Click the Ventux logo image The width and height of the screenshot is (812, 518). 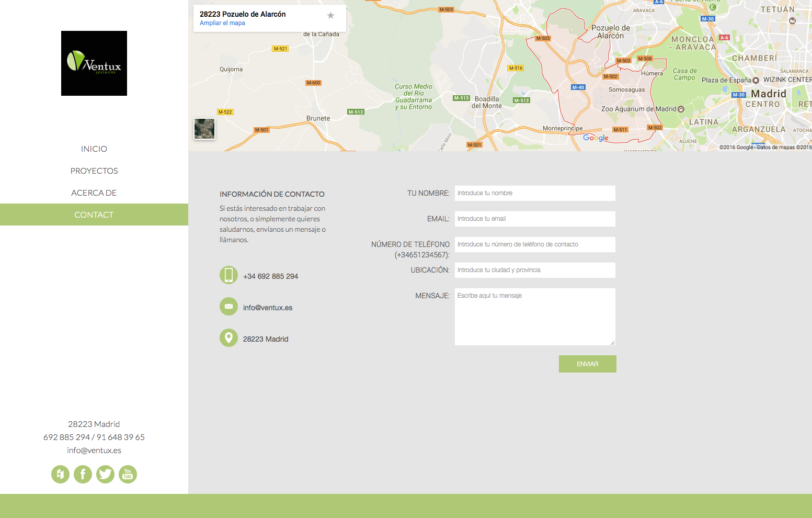click(x=94, y=63)
